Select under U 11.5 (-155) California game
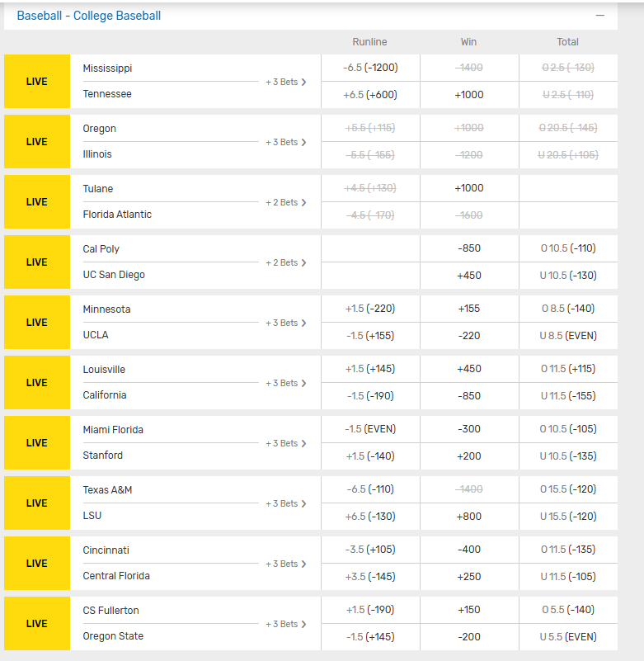 pyautogui.click(x=568, y=396)
